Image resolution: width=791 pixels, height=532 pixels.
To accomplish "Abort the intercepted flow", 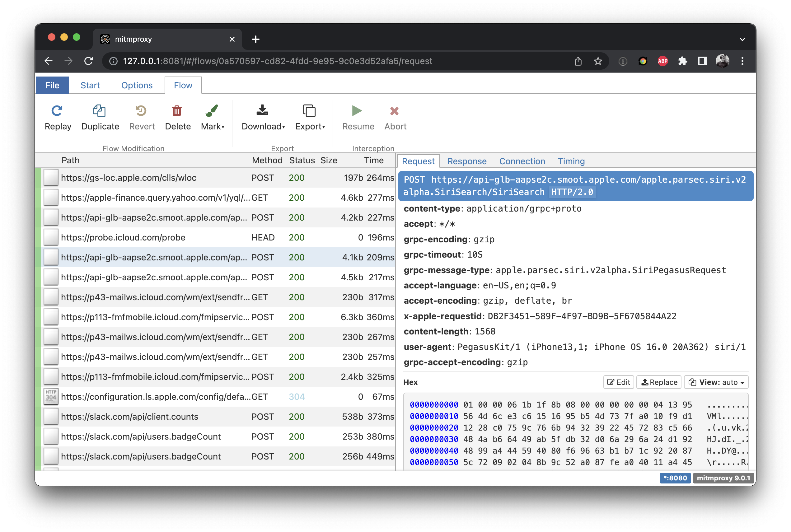I will (395, 117).
